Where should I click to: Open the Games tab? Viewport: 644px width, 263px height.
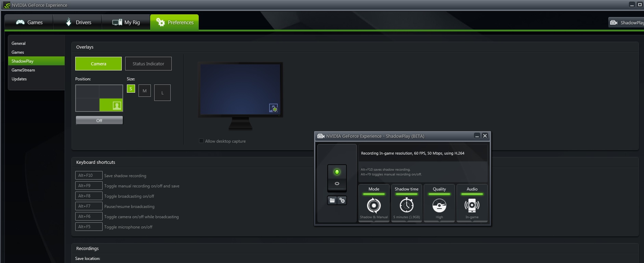point(29,22)
